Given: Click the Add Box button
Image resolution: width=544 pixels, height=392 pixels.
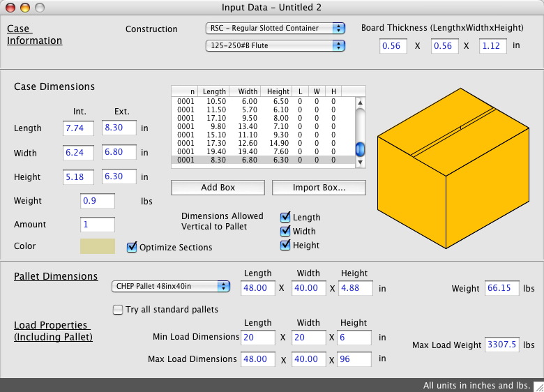Looking at the screenshot, I should [x=218, y=188].
